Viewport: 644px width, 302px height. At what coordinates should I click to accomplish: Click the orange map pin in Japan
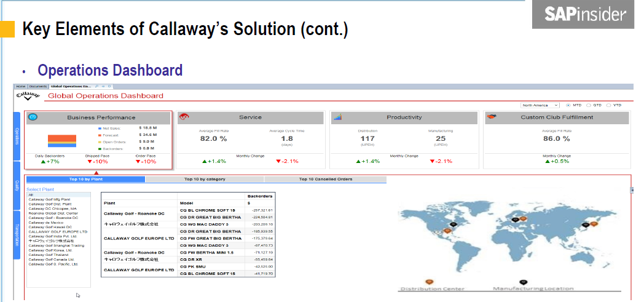(x=594, y=223)
